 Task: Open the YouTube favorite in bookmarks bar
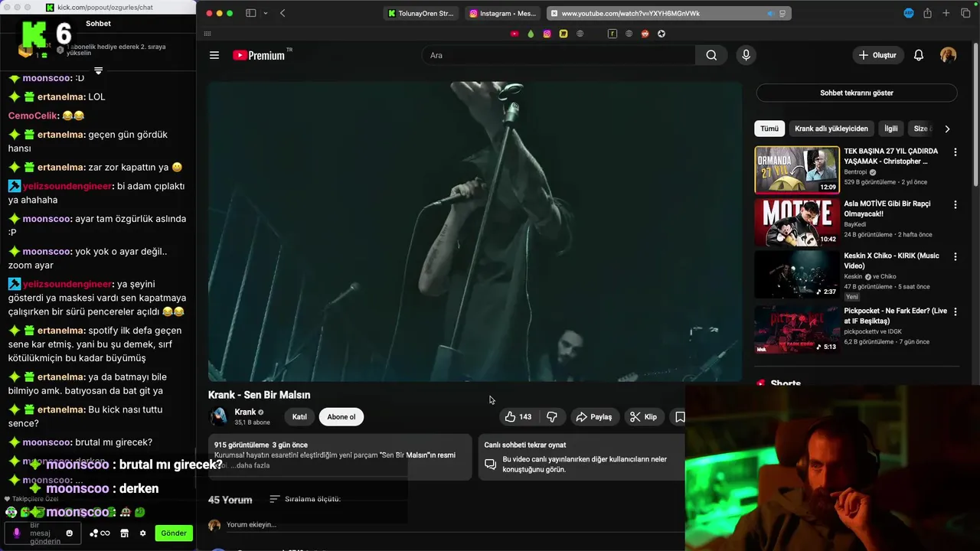(514, 34)
